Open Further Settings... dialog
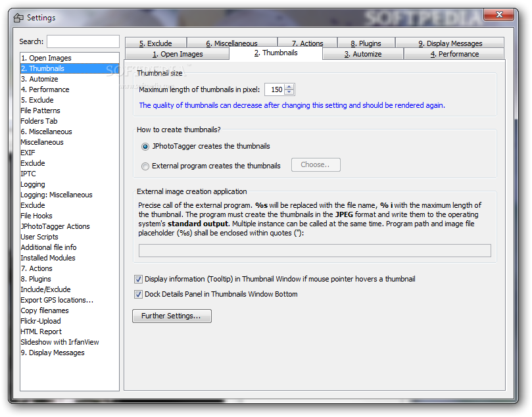 pyautogui.click(x=172, y=316)
